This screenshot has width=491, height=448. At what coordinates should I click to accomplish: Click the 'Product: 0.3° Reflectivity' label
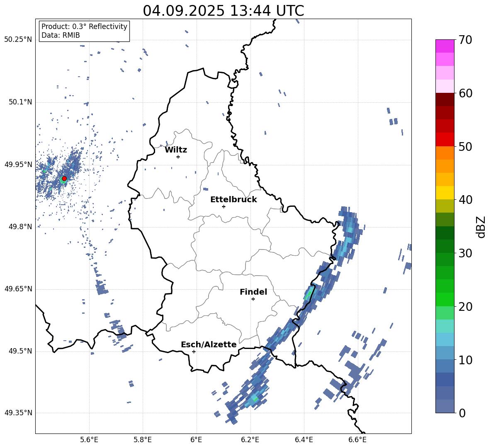[84, 27]
